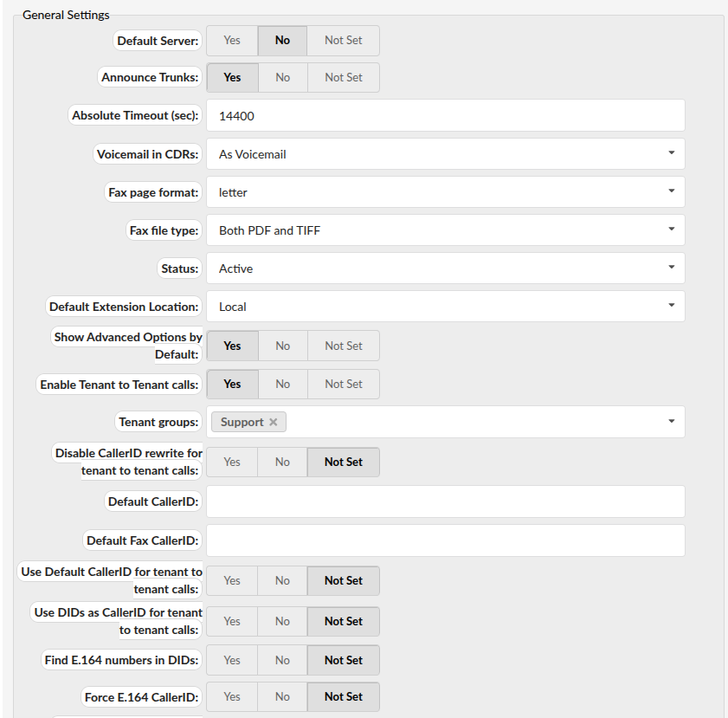Click the Fax page format label

pos(153,192)
